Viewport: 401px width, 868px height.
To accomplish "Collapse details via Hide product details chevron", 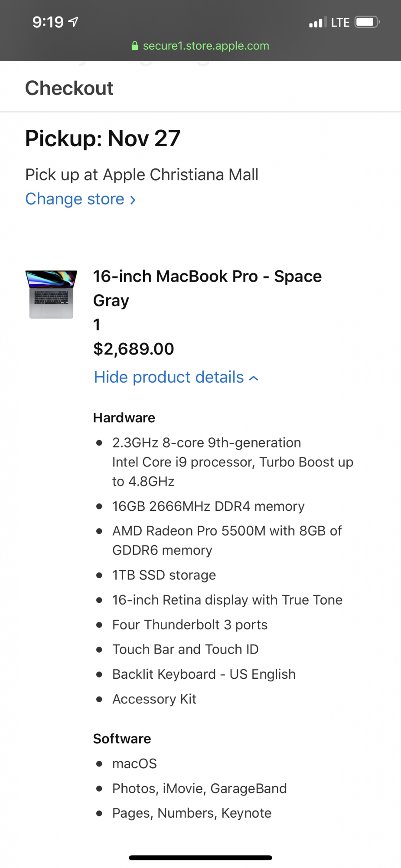I will point(254,378).
